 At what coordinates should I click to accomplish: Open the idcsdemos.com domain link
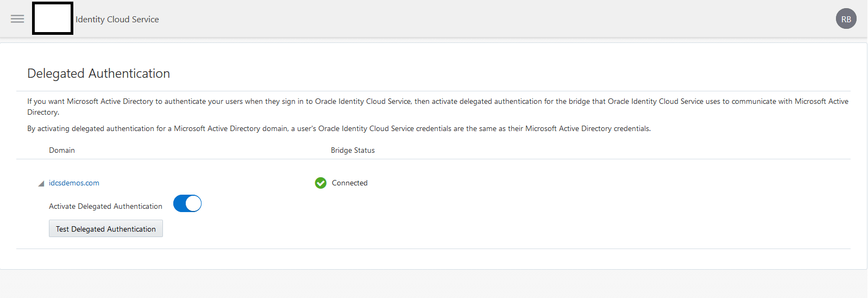click(74, 183)
